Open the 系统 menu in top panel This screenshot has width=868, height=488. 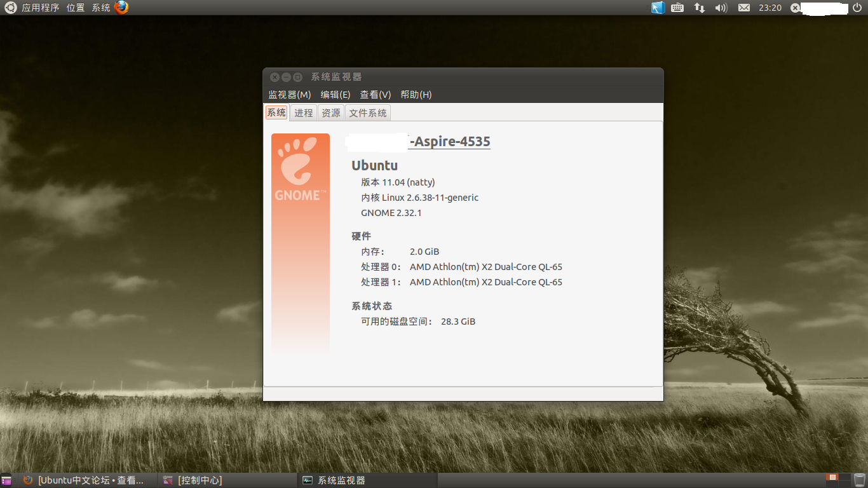coord(101,8)
